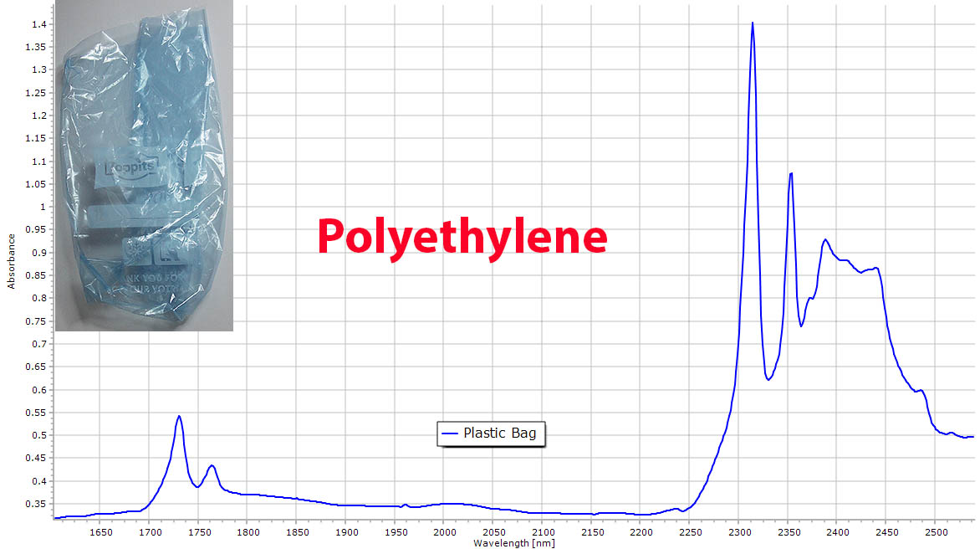Click the peak tip near 1730 nm
Screen dimensions: 980x554
(x=178, y=416)
